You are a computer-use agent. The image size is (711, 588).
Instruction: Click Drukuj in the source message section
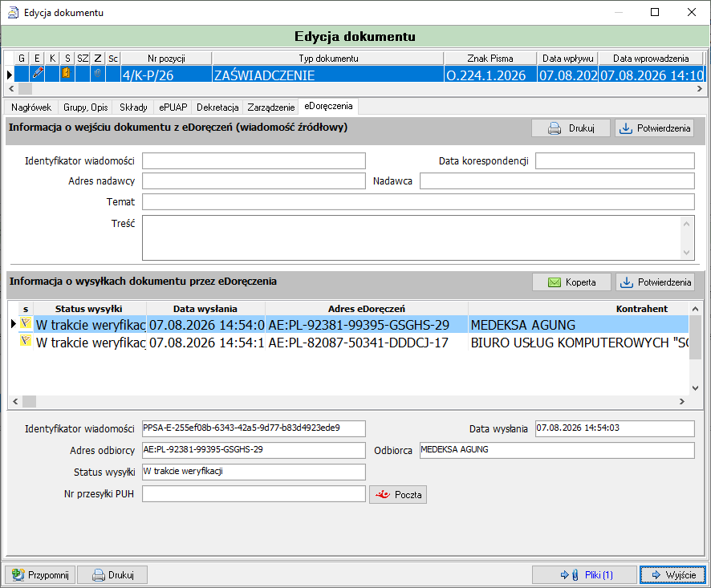point(571,128)
